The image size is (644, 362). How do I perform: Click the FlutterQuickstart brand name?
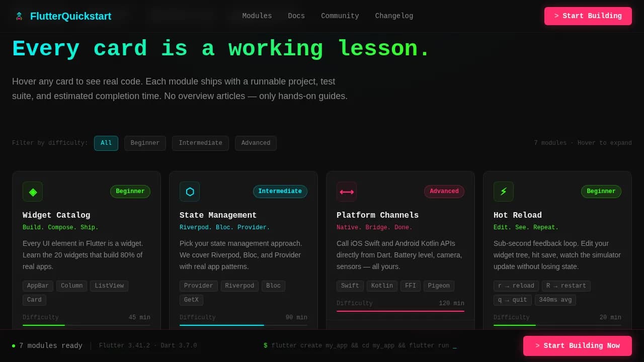(x=70, y=16)
